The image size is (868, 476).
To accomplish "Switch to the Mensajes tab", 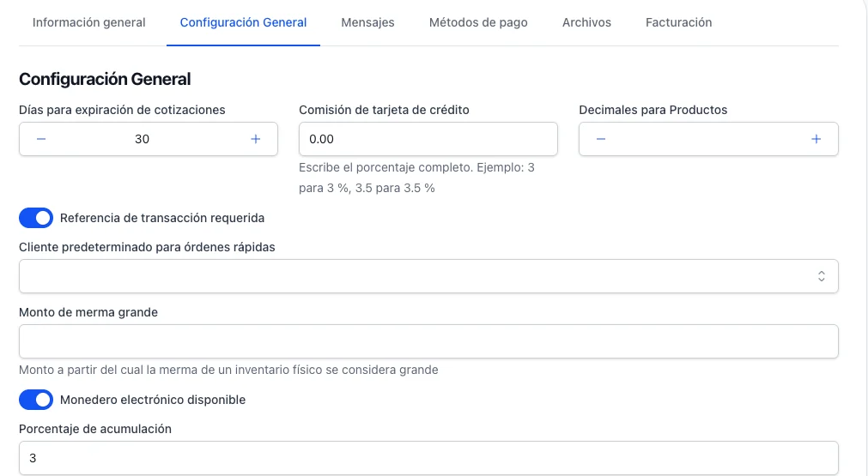I will tap(367, 22).
